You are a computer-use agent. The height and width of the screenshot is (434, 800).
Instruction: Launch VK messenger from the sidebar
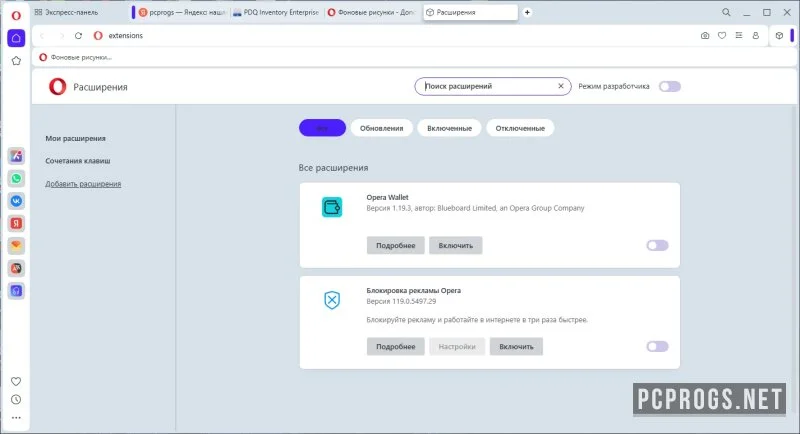tap(16, 201)
